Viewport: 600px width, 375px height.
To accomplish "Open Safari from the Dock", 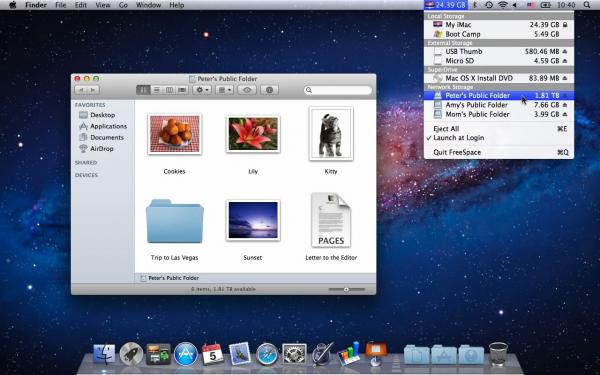I will coord(267,354).
